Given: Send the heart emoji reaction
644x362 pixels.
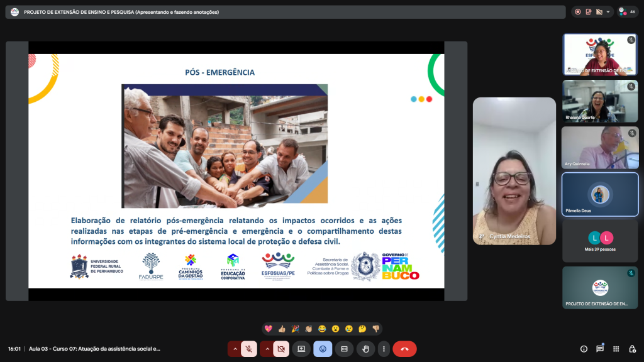Looking at the screenshot, I should point(269,329).
